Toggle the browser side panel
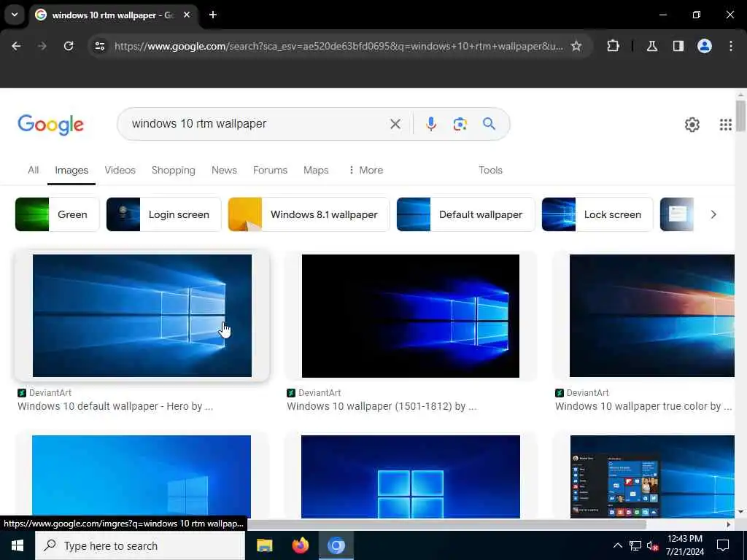Screen dimensions: 747x560 (678, 46)
